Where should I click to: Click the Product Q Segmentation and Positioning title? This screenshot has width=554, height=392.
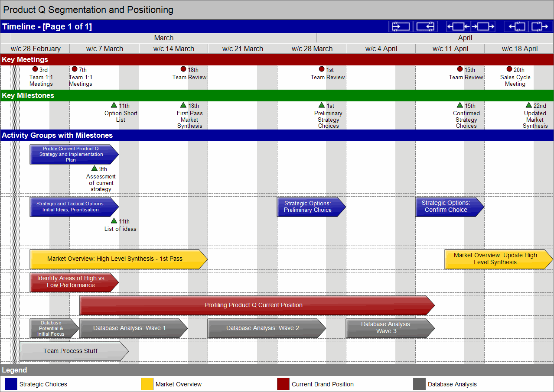88,10
